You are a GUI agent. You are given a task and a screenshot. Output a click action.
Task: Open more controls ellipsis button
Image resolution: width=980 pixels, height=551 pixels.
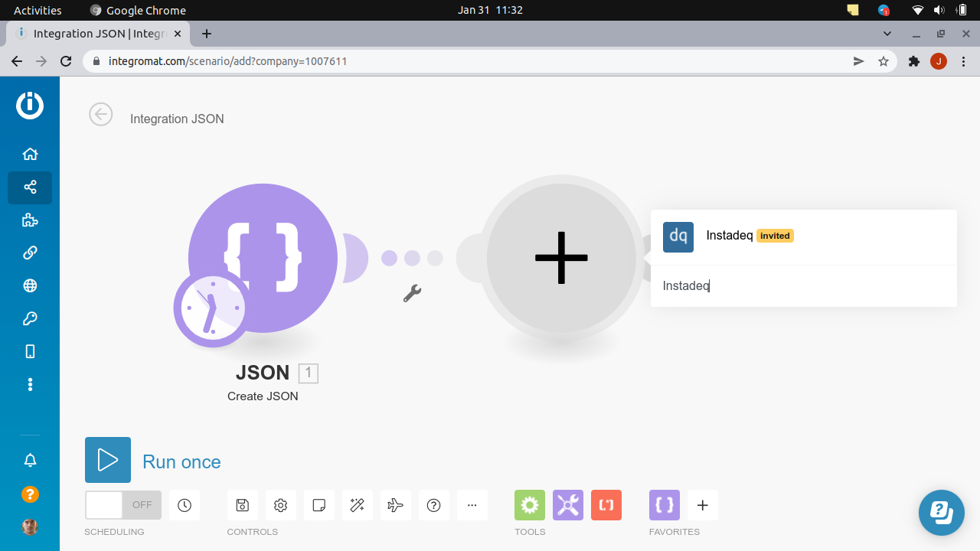coord(472,505)
